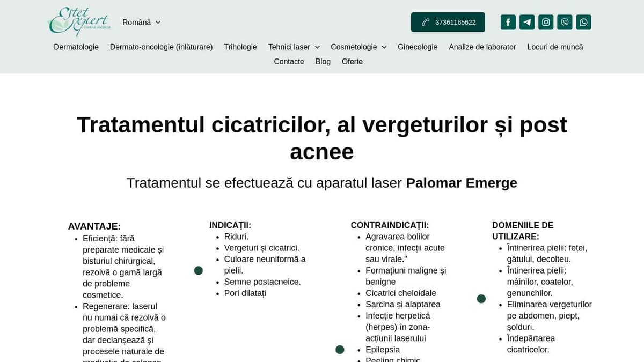View the Locuri de muncă page
Viewport: 644px width, 362px height.
click(555, 47)
